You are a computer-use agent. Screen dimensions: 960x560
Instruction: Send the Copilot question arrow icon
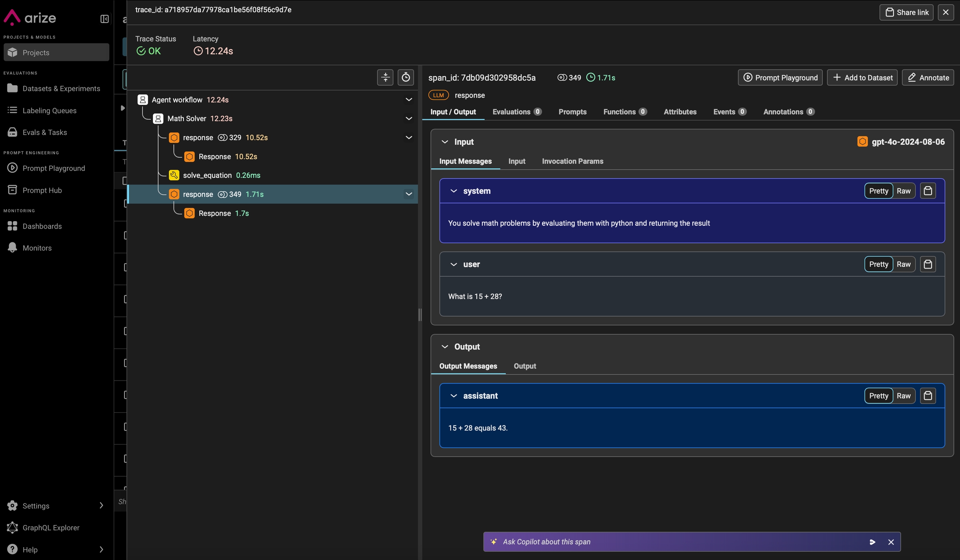pos(872,542)
